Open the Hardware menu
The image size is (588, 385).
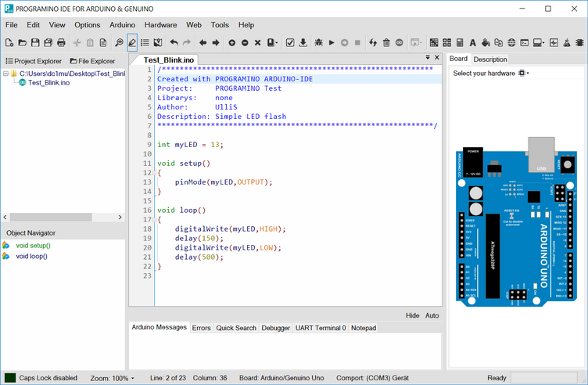pos(160,25)
